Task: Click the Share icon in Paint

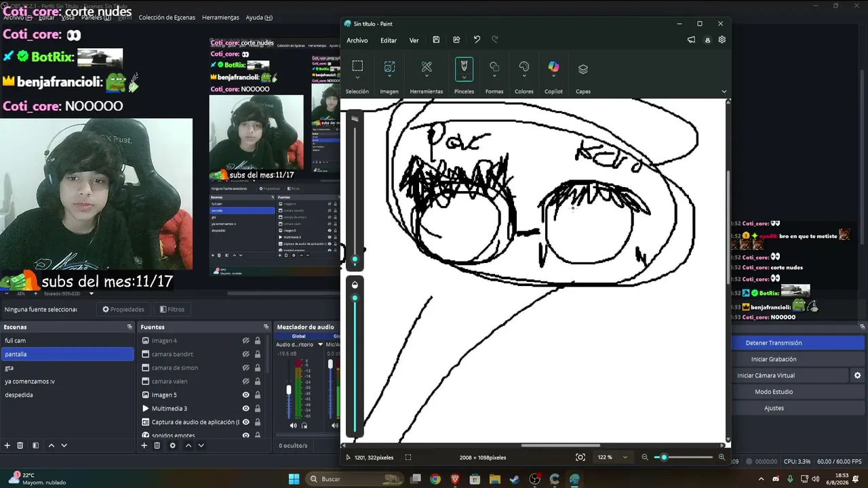Action: (x=456, y=40)
